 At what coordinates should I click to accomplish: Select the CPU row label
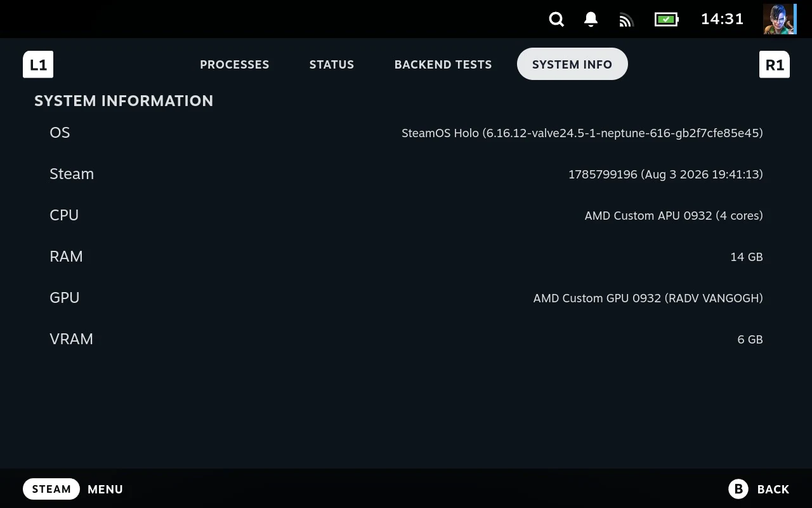pyautogui.click(x=64, y=215)
